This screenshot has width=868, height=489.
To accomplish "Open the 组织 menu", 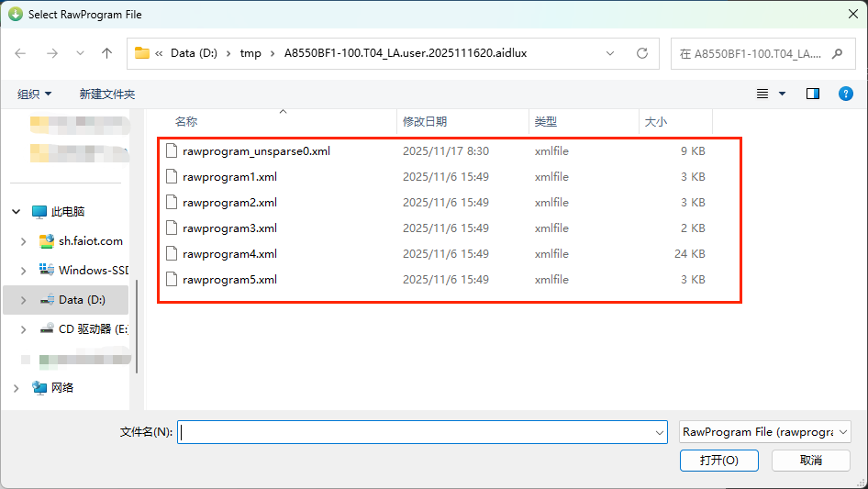I will click(35, 94).
